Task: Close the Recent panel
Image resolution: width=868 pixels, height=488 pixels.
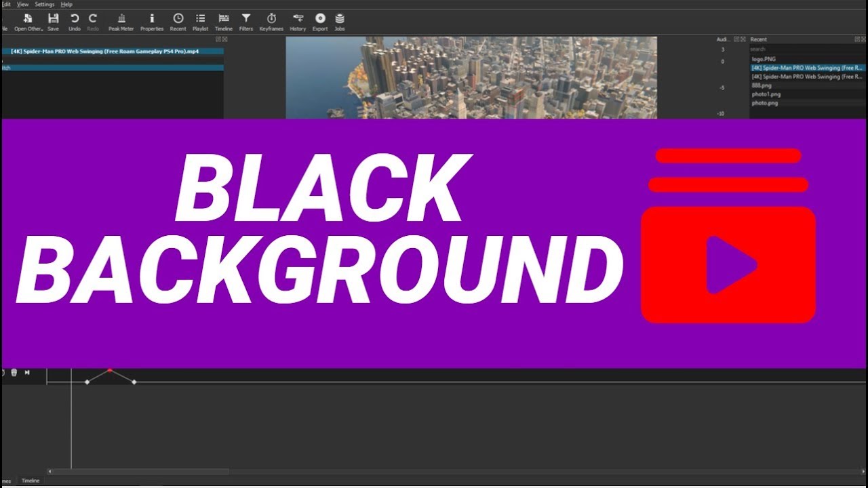Action: pos(863,39)
